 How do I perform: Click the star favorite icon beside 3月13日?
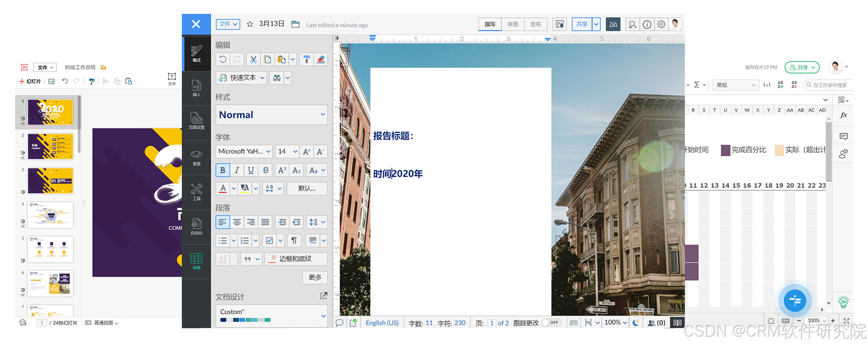(250, 24)
